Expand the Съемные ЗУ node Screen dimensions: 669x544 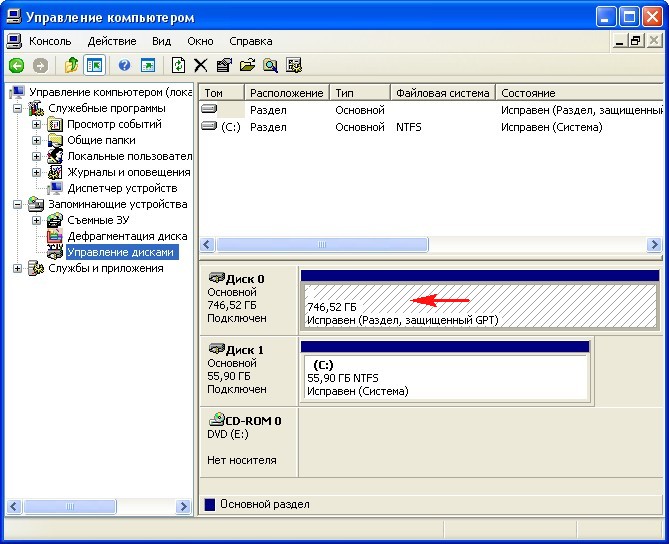36,221
